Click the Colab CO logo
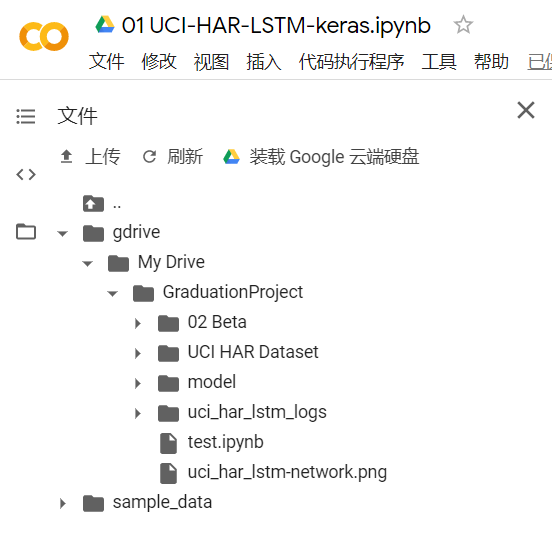552x560 pixels. (44, 36)
